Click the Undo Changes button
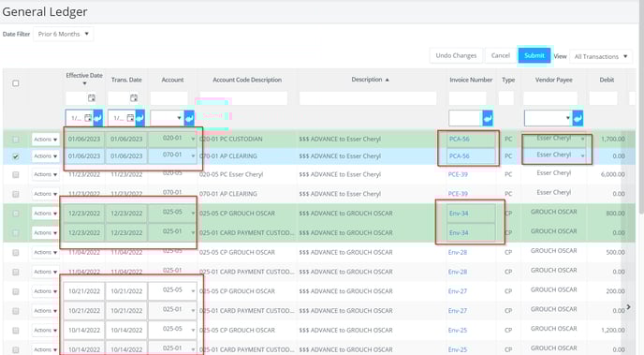Viewport: 644px width, 355px height. (x=456, y=55)
